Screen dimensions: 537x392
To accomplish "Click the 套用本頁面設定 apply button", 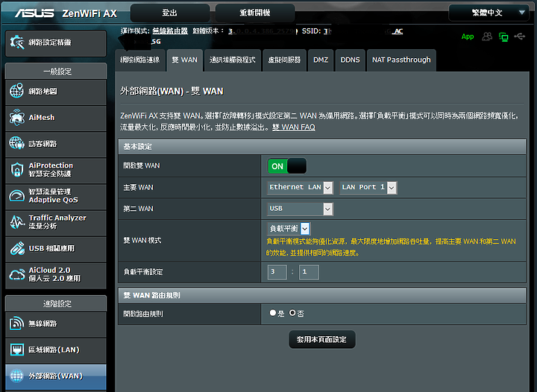I will point(322,339).
